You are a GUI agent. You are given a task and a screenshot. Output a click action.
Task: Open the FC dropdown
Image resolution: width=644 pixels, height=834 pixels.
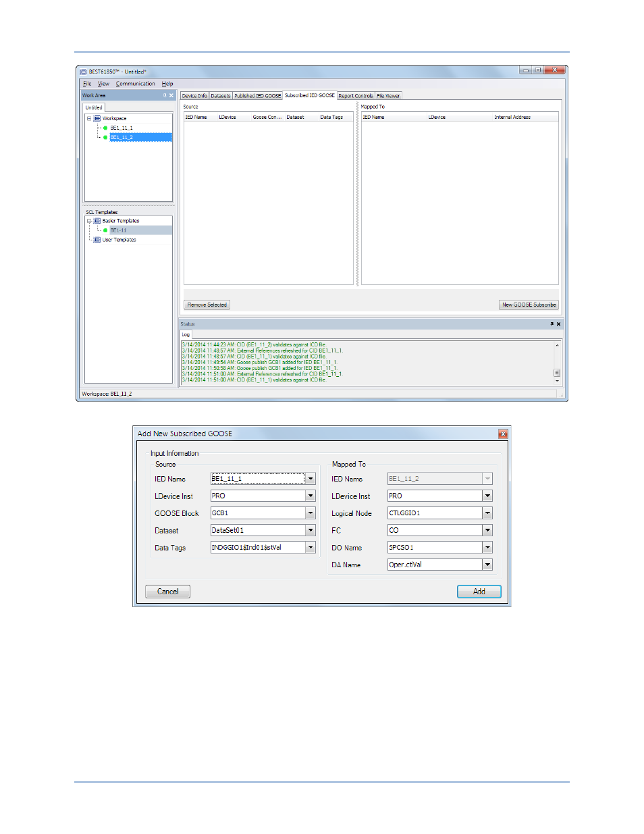pos(487,530)
